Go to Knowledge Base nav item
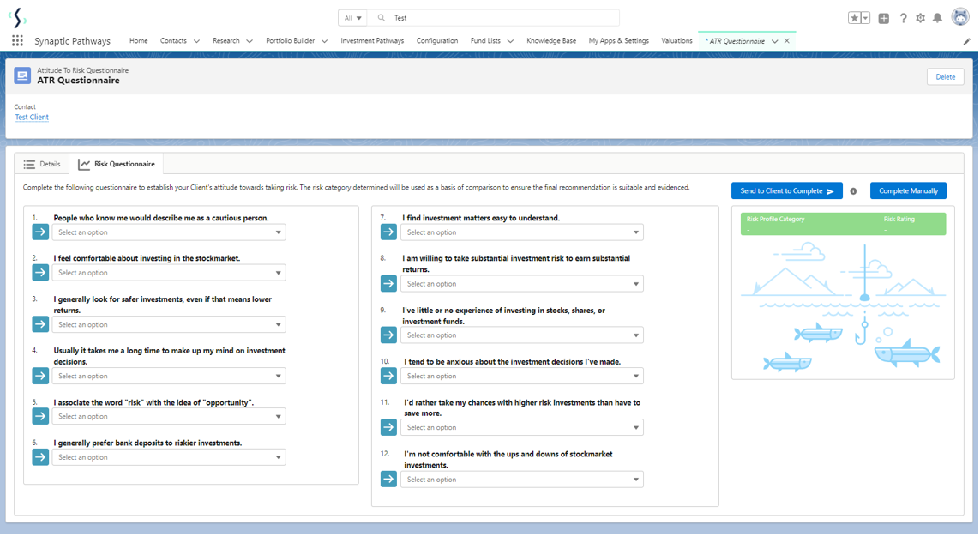The width and height of the screenshot is (980, 537). click(x=551, y=41)
